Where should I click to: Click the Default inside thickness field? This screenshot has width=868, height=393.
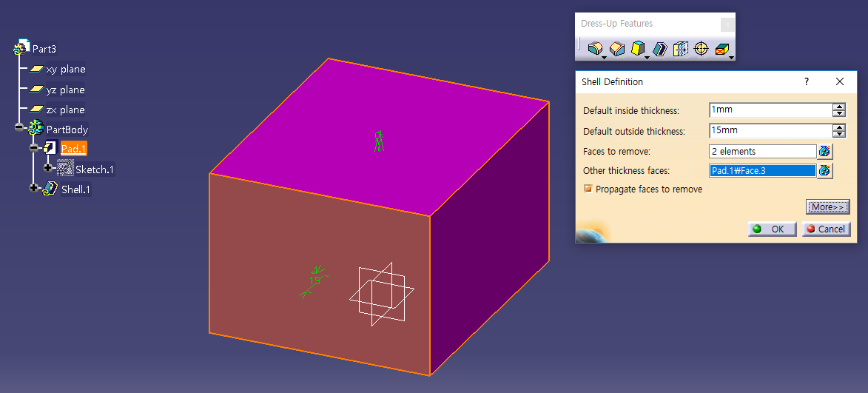pos(770,110)
